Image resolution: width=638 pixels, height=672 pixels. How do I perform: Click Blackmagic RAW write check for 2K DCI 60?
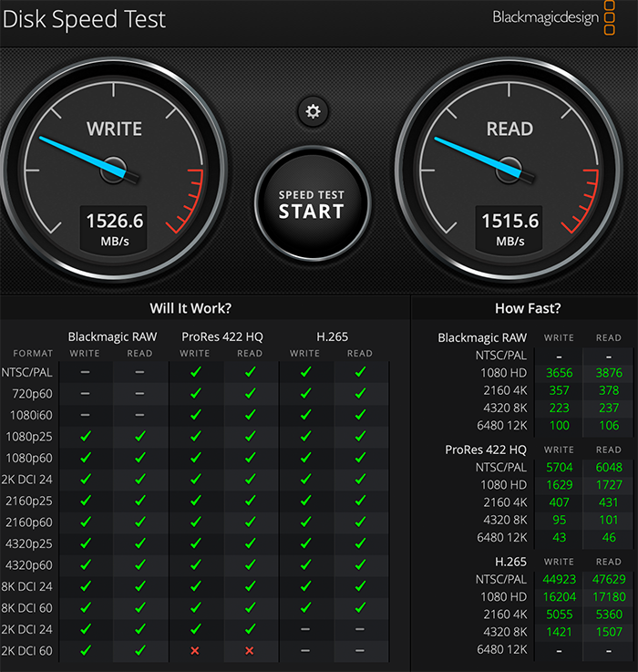(86, 650)
